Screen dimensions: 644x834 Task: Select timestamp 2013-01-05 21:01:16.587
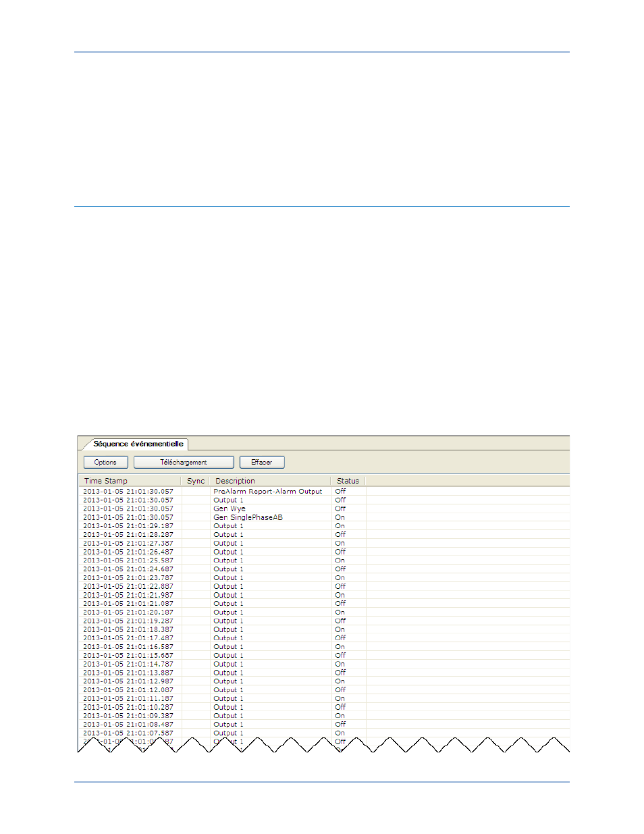(128, 647)
